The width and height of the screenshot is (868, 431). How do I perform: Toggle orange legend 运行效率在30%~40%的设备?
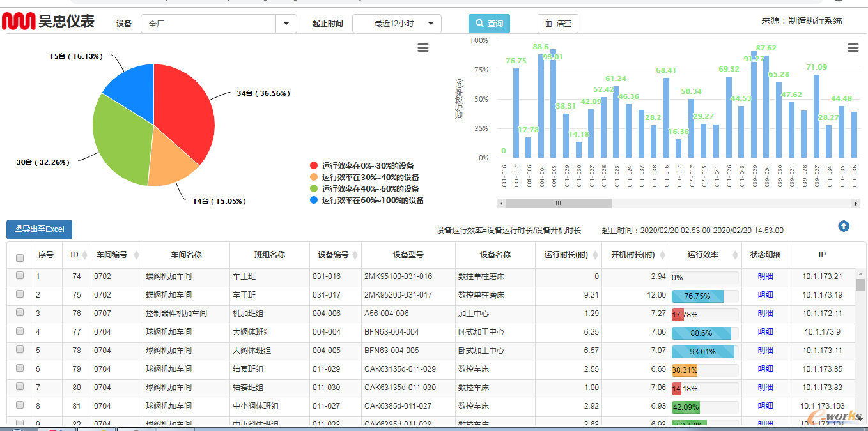pyautogui.click(x=364, y=177)
